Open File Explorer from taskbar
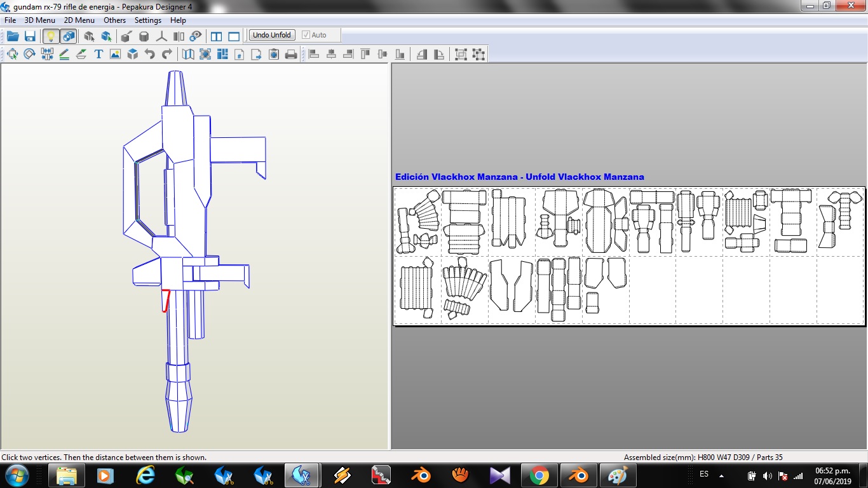Viewport: 868px width, 488px height. [67, 475]
